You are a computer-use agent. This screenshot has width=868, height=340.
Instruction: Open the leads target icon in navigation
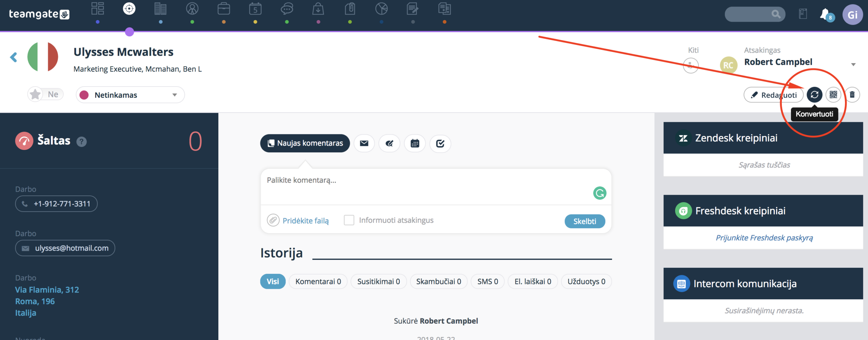(x=129, y=9)
